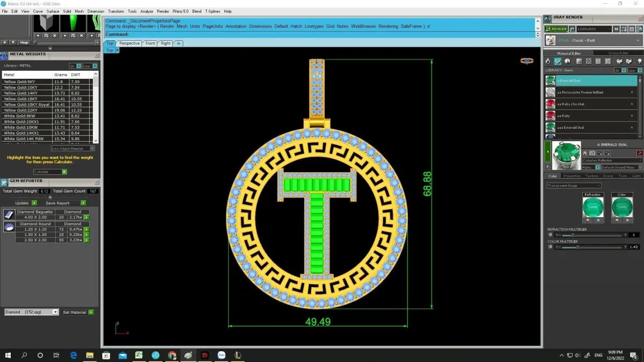
Task: Click the Diamond Baguette gem shape icon
Action: [x=9, y=215]
